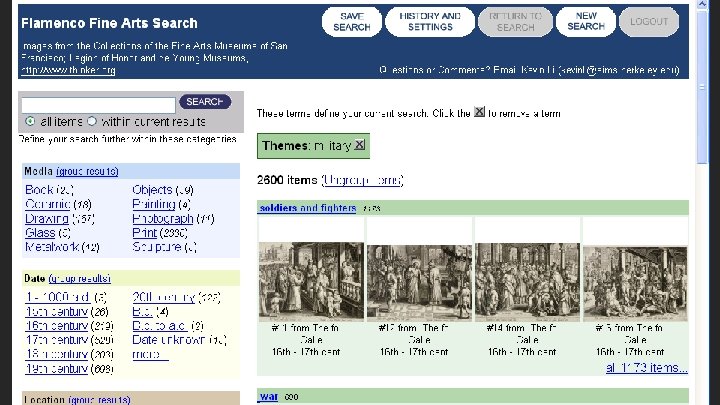Open the 'war' group heading
720x405 pixels.
(269, 397)
